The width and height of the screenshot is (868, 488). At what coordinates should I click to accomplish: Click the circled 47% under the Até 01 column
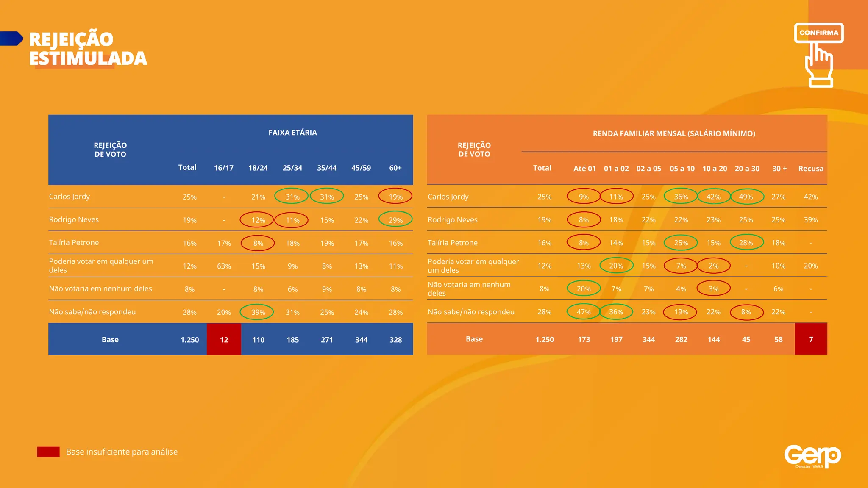(584, 312)
